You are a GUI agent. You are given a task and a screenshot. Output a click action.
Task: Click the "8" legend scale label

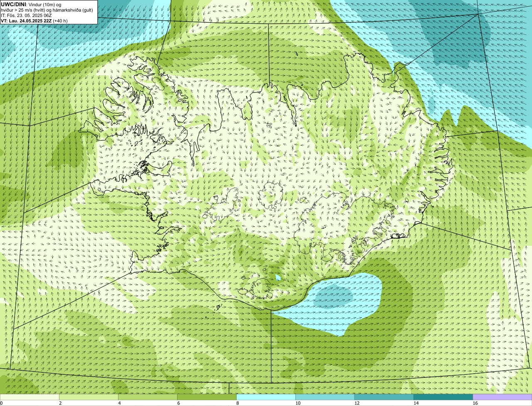pos(237,403)
